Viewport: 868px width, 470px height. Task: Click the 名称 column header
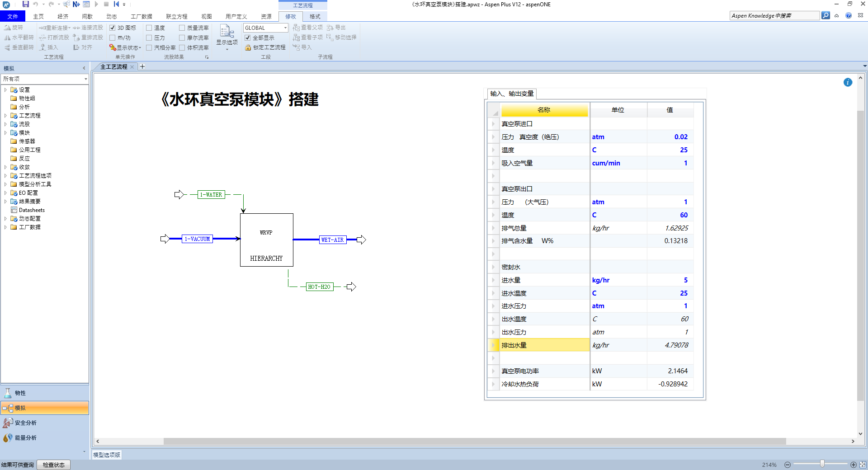coord(544,110)
